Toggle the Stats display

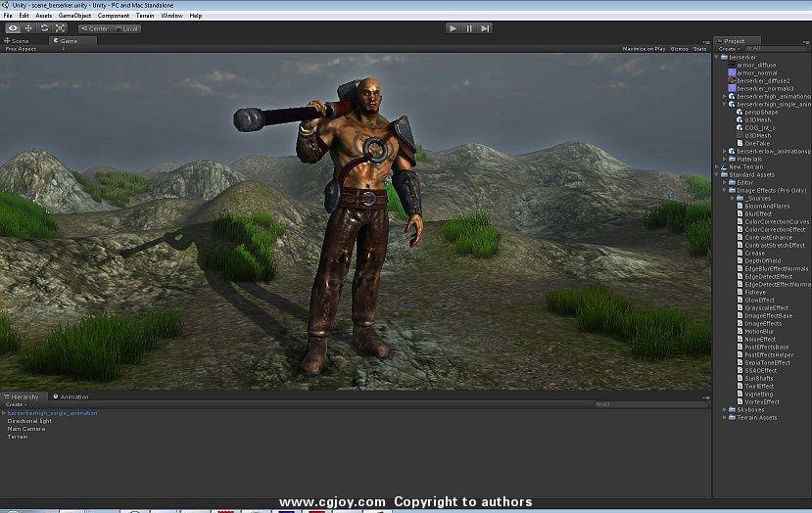[699, 48]
